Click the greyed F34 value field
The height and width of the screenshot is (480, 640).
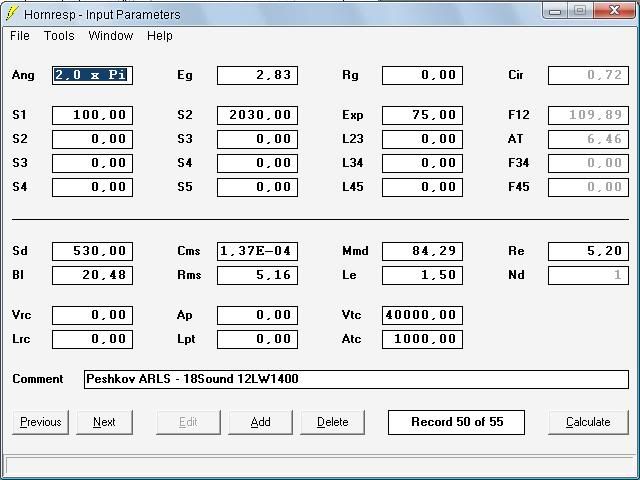point(588,163)
